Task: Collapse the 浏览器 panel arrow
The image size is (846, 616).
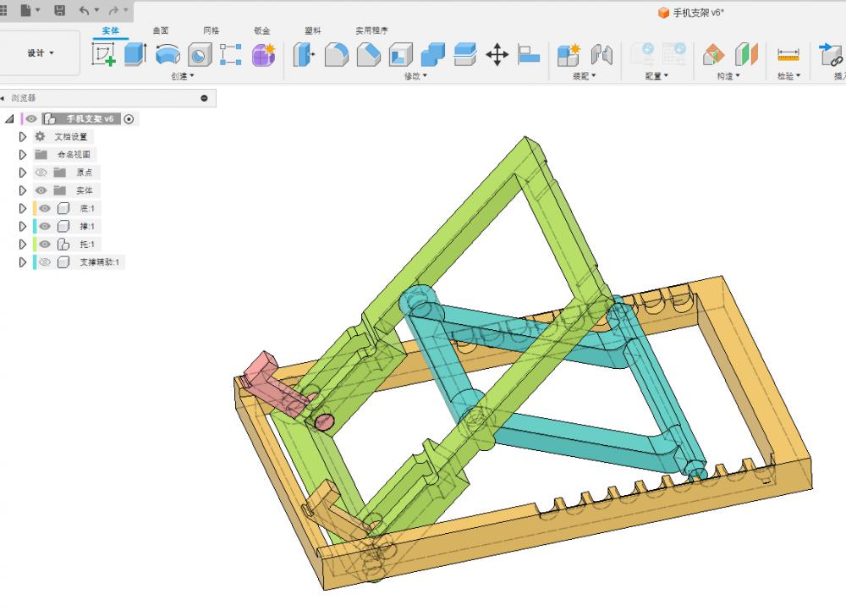Action: pos(3,97)
